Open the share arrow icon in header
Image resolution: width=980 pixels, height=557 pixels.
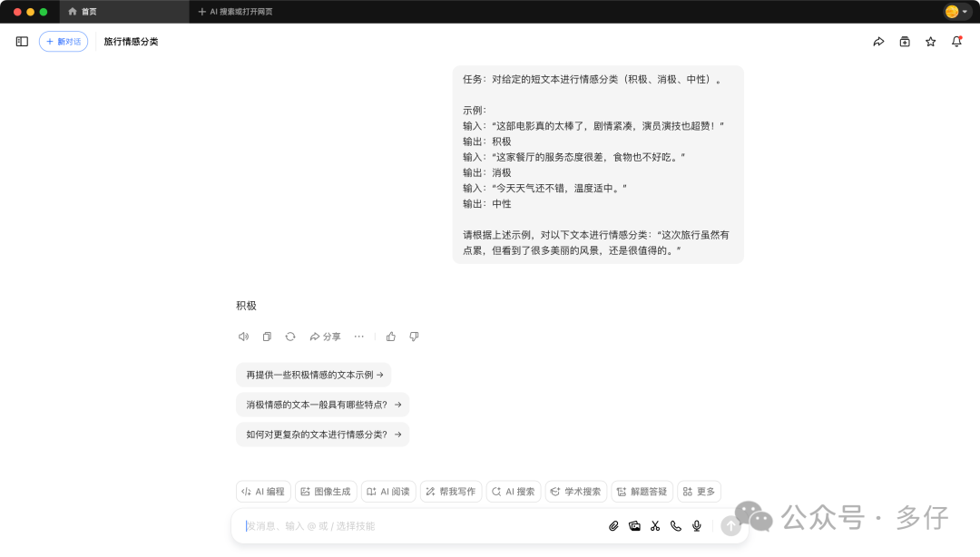click(878, 42)
